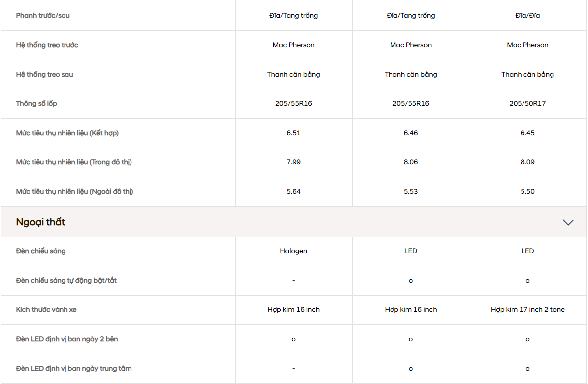Click the Hợp kim 17 inch 2 tone value

pyautogui.click(x=527, y=310)
